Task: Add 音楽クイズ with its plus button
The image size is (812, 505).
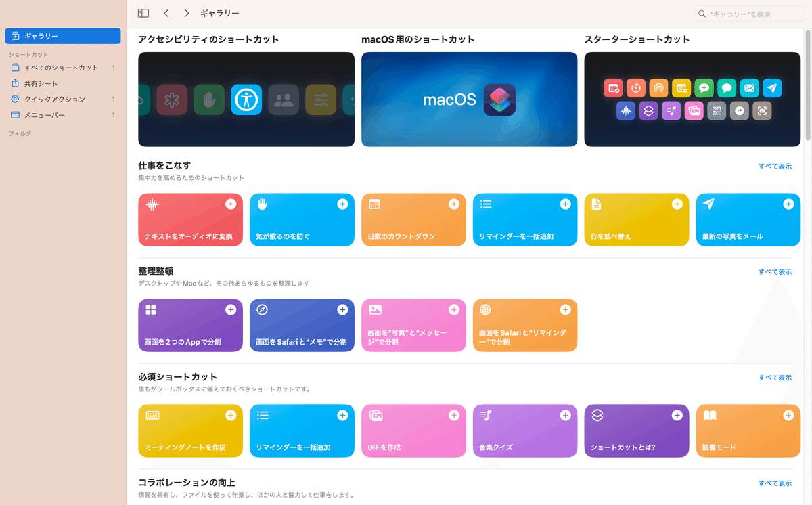Action: [566, 415]
